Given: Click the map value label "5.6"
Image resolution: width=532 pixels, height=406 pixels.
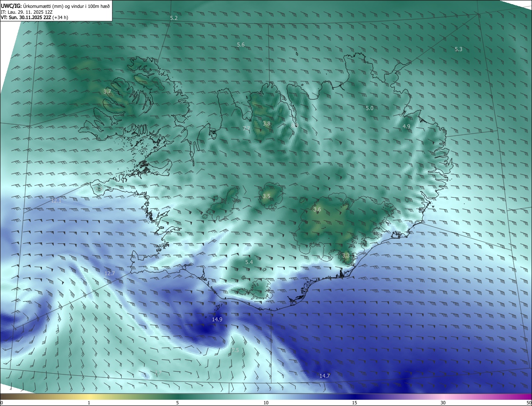Looking at the screenshot, I should (x=241, y=44).
